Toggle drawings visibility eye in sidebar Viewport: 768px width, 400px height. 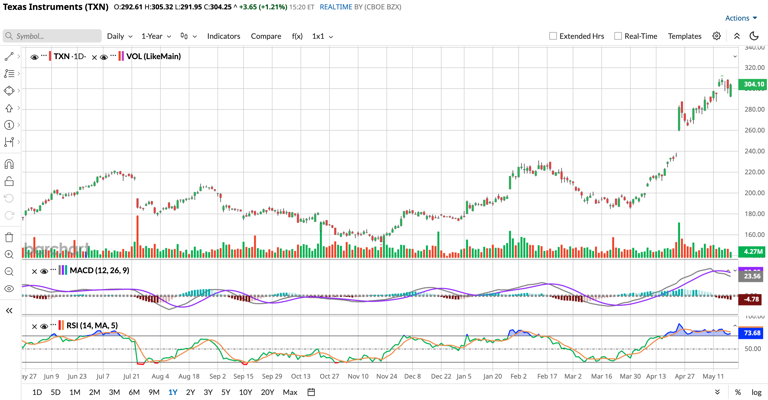9,289
